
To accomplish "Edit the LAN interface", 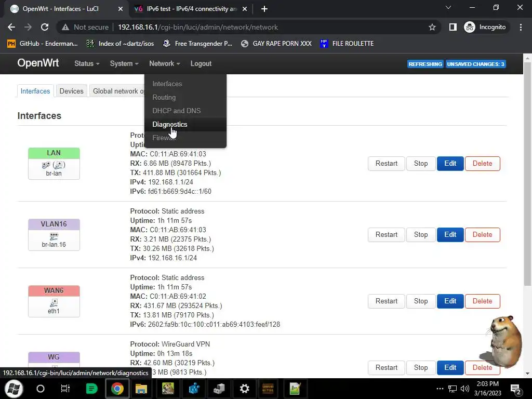I will pos(450,164).
